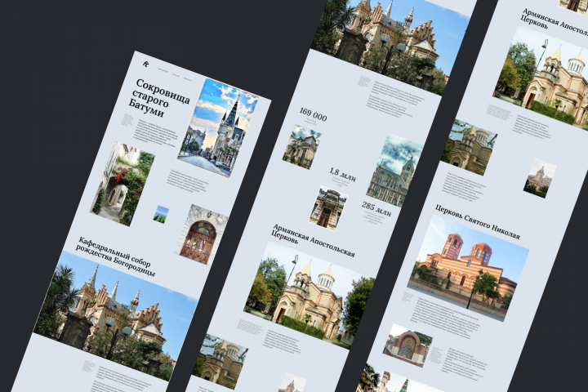Open the alley archway photo with red flowers
This screenshot has width=588, height=392.
tap(122, 184)
